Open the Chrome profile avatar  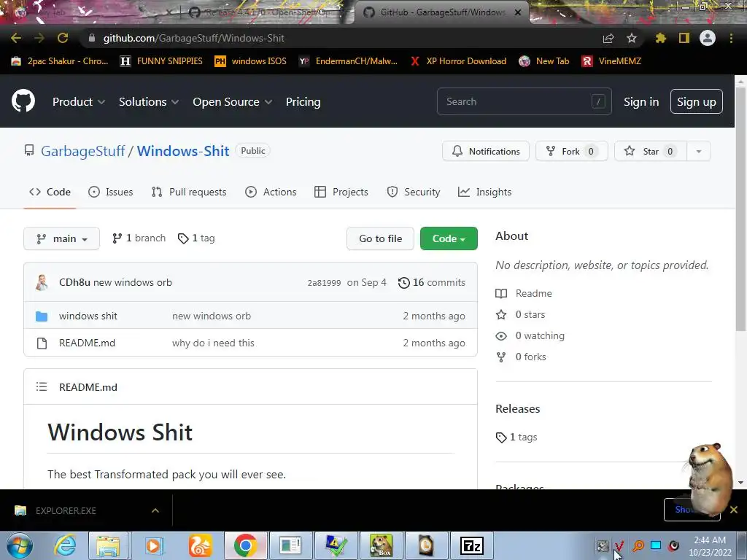click(708, 38)
